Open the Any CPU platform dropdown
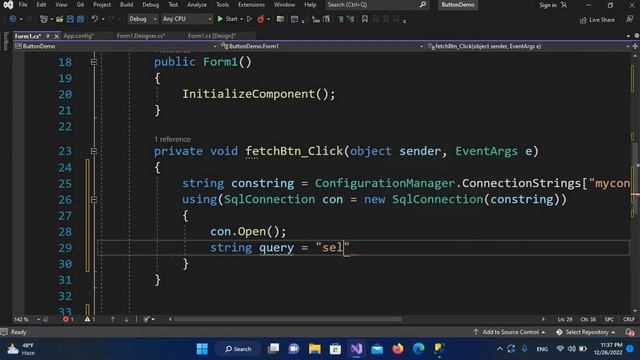This screenshot has height=360, width=640. pyautogui.click(x=187, y=19)
